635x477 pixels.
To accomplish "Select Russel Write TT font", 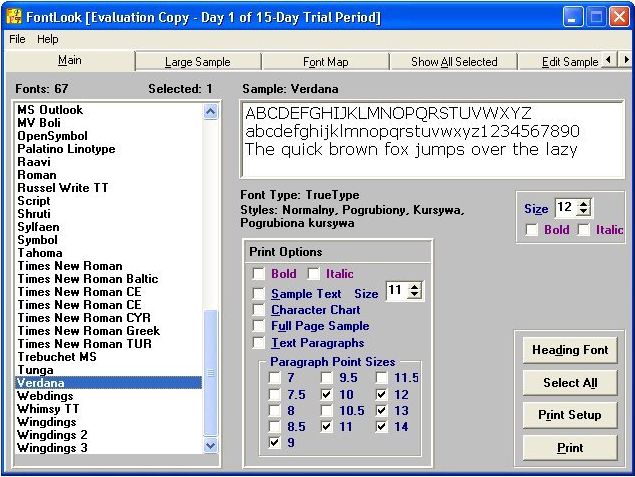I will 109,188.
